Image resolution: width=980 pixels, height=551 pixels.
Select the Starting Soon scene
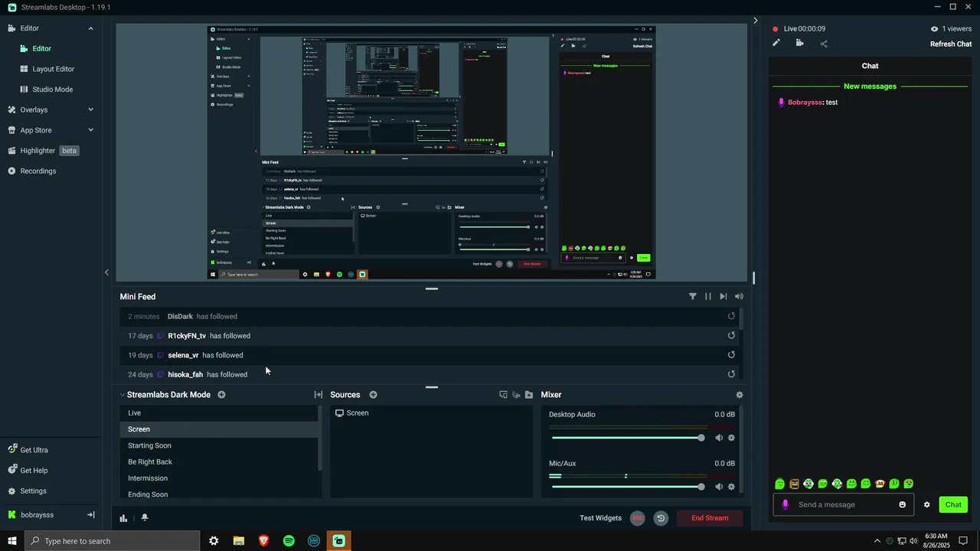coord(219,445)
